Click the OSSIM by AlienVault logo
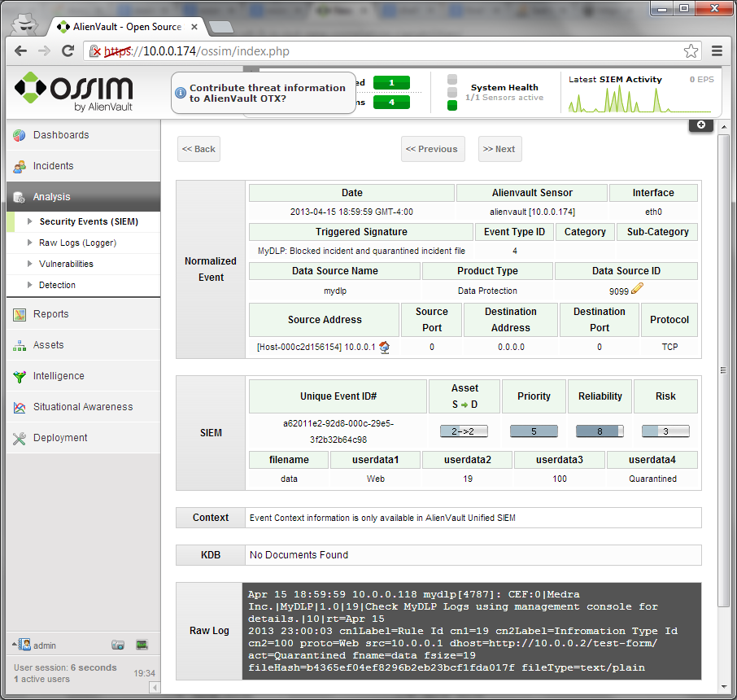Image resolution: width=737 pixels, height=700 pixels. pos(74,92)
